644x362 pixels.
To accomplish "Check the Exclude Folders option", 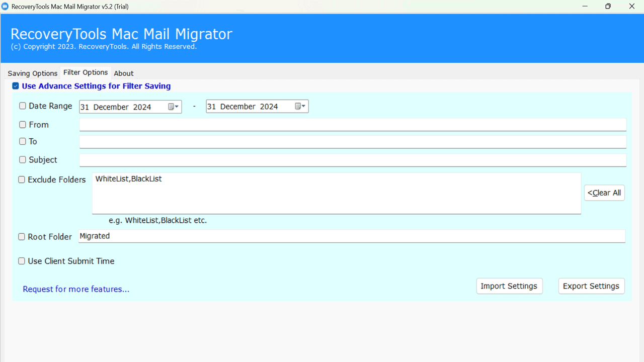I will click(22, 179).
